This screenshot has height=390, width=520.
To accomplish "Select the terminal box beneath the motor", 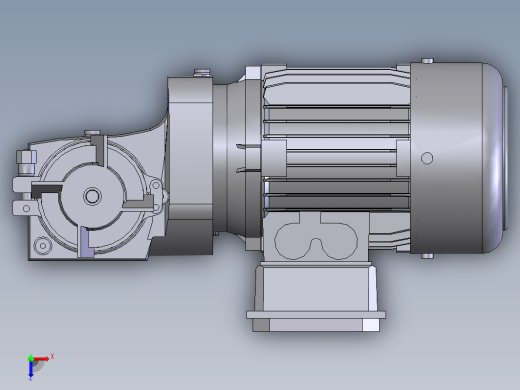I will coord(316,288).
